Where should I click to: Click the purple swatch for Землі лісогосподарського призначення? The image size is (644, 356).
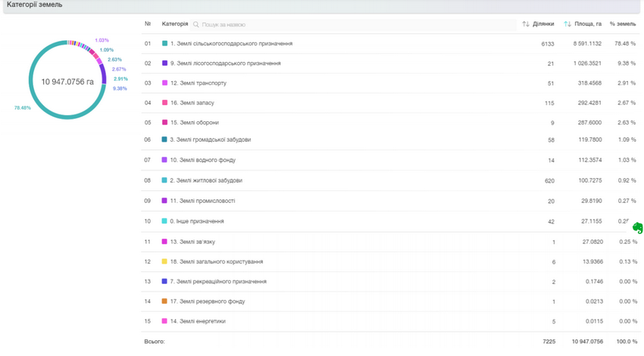[164, 64]
